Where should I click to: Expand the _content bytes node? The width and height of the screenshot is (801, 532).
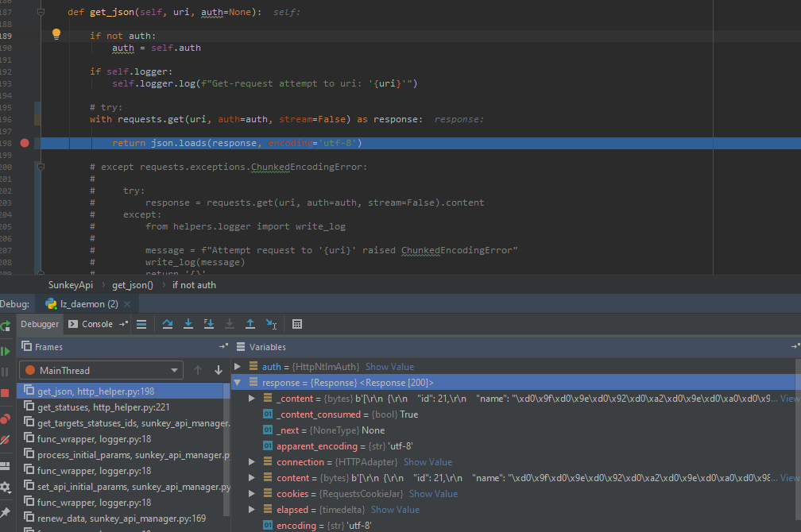pyautogui.click(x=252, y=399)
